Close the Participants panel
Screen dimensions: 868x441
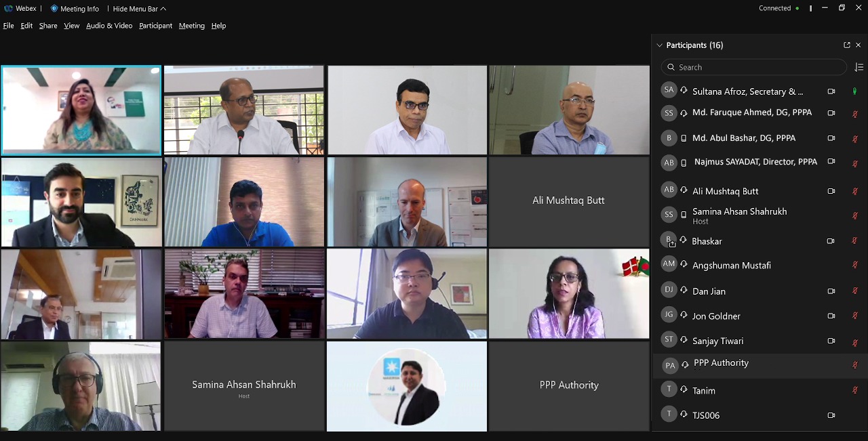(858, 45)
